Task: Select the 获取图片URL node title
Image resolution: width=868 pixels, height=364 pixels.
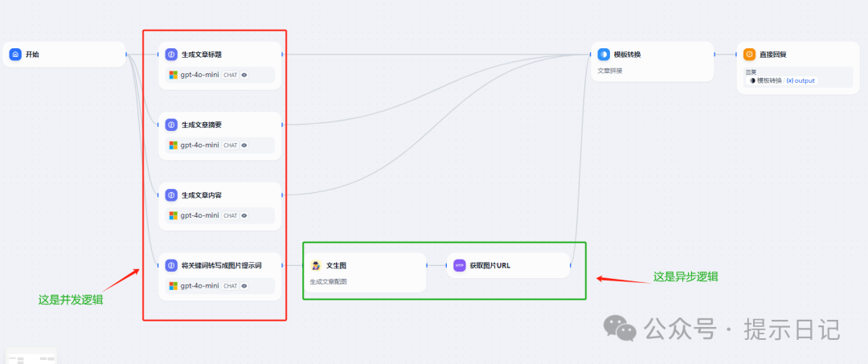Action: click(x=489, y=265)
